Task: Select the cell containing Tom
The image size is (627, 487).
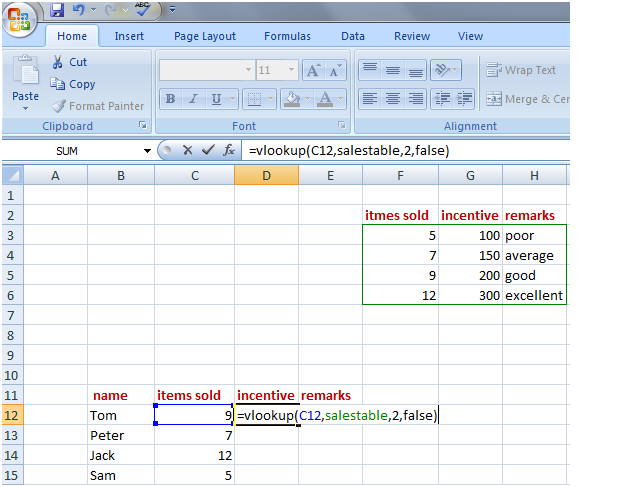Action: pyautogui.click(x=121, y=415)
